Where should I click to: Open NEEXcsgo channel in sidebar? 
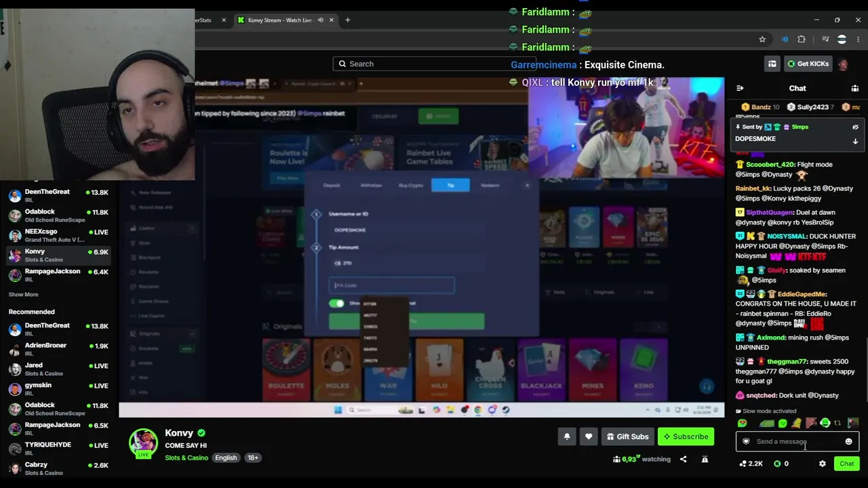[x=58, y=235]
